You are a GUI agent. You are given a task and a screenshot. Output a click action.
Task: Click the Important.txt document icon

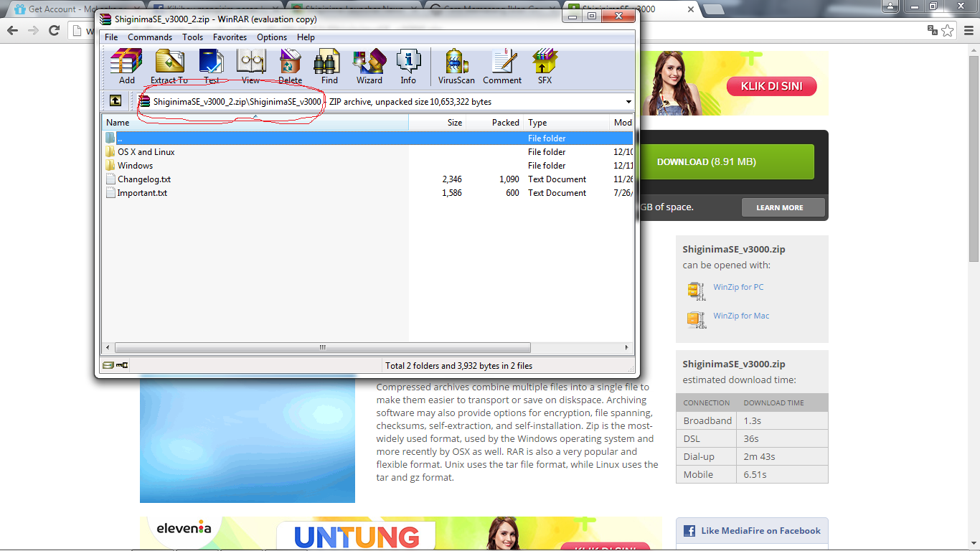click(x=110, y=193)
